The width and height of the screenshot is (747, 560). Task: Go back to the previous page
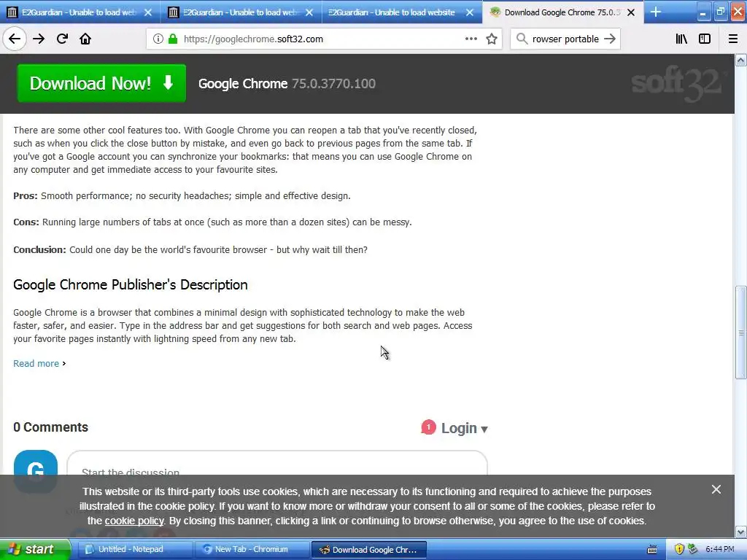click(15, 39)
